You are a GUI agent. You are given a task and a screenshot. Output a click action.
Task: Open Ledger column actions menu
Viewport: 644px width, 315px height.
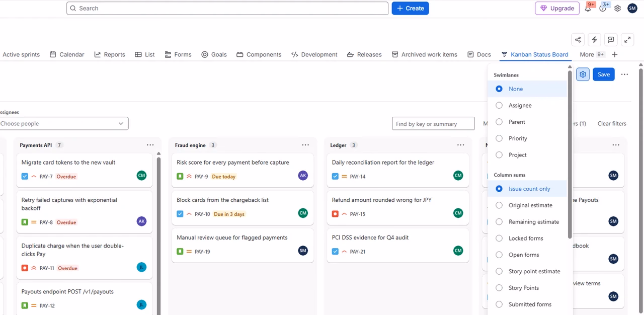(460, 145)
